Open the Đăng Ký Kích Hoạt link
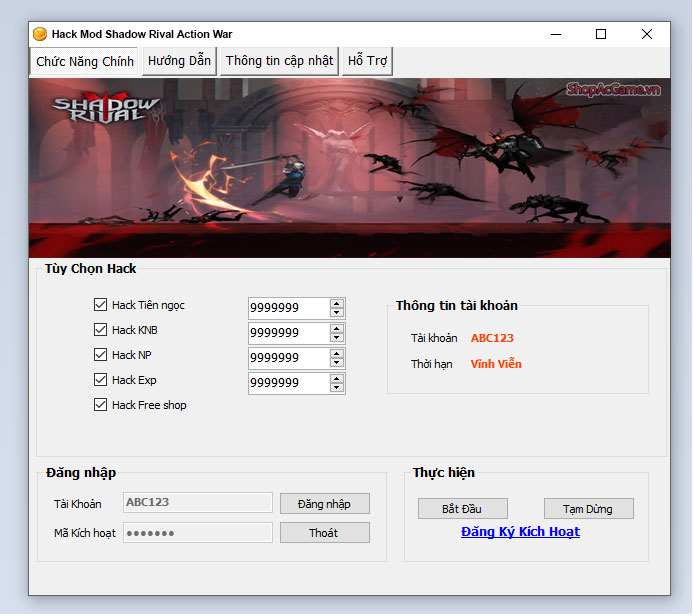 [520, 532]
